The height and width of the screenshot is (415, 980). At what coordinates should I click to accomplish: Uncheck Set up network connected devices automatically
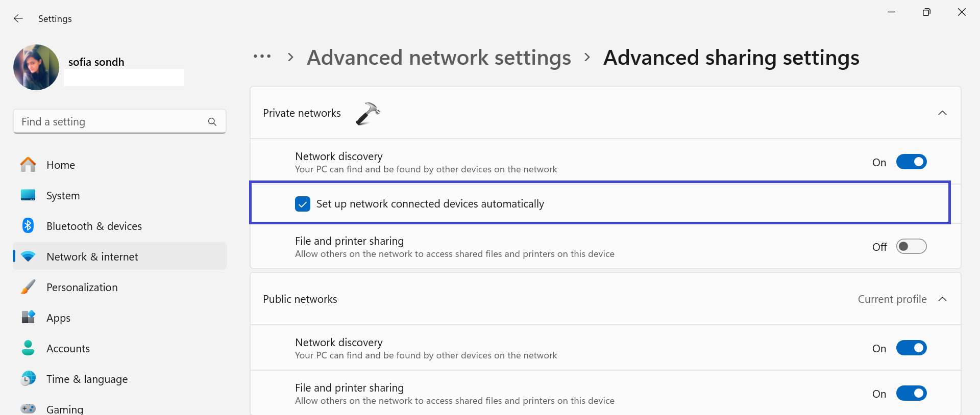pyautogui.click(x=303, y=204)
